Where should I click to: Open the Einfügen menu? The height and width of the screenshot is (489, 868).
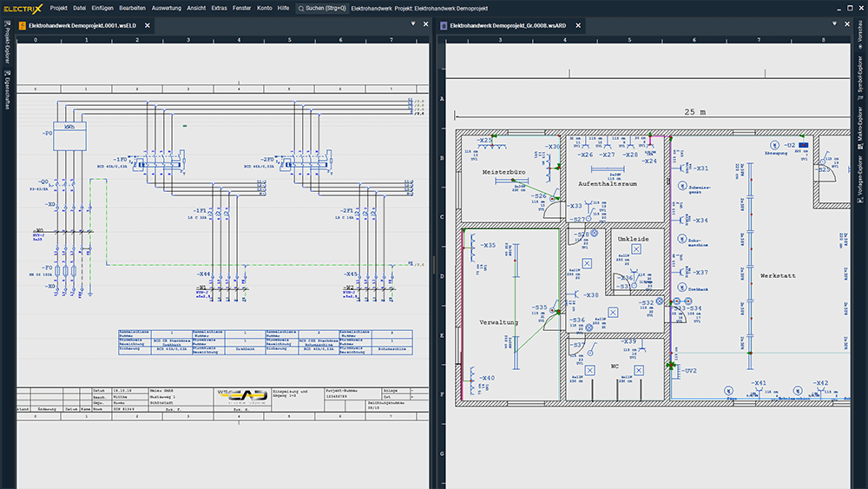102,9
